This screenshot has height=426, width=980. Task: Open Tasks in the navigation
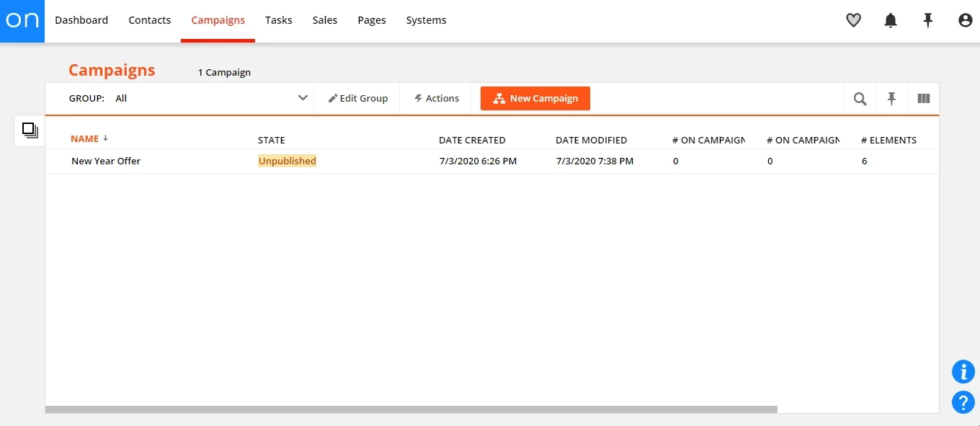pyautogui.click(x=278, y=20)
